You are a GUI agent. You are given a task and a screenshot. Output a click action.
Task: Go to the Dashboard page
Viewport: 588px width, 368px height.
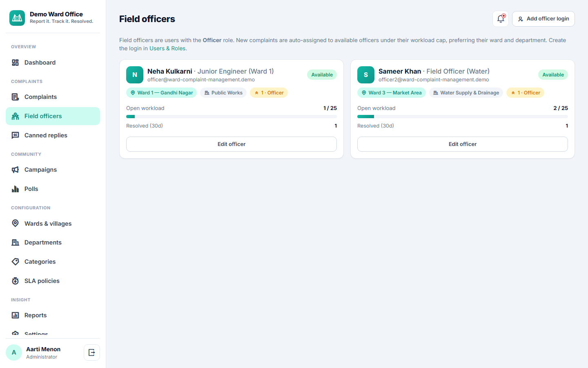[53, 63]
